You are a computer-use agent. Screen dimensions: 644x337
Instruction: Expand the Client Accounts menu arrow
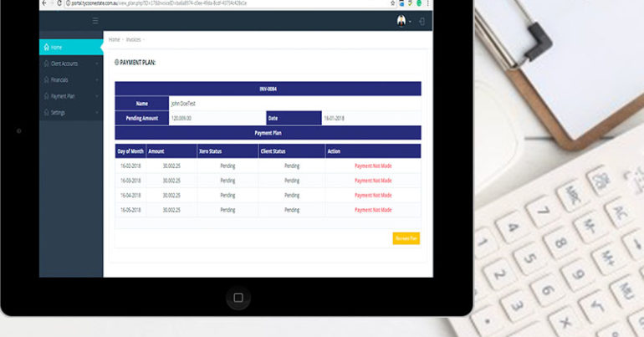(x=97, y=64)
